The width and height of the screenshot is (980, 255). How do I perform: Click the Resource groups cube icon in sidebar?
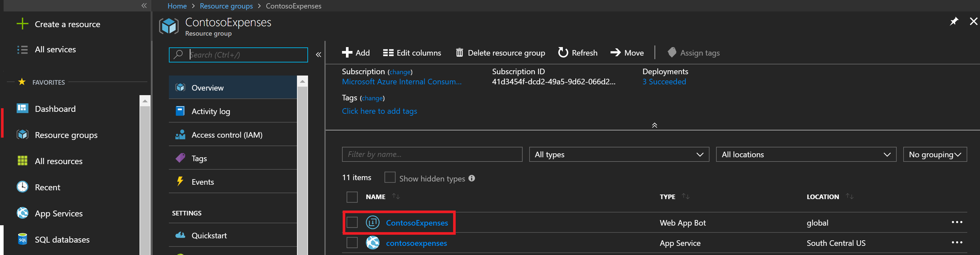pyautogui.click(x=23, y=135)
